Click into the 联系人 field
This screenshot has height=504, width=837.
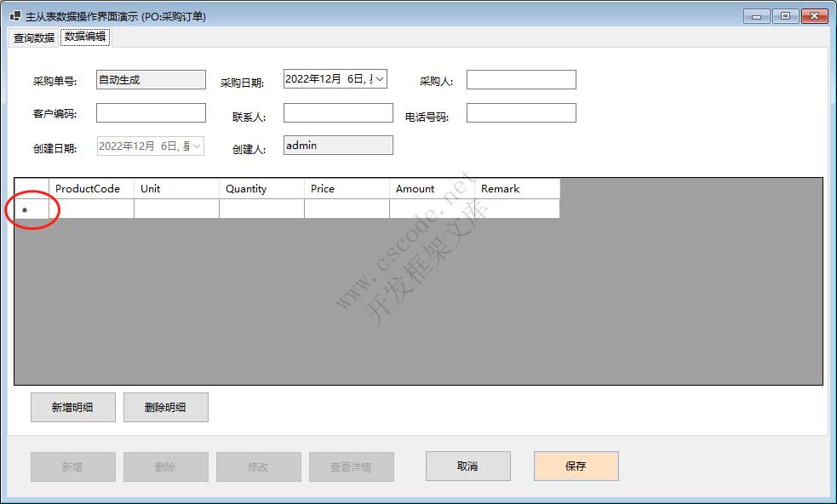338,113
